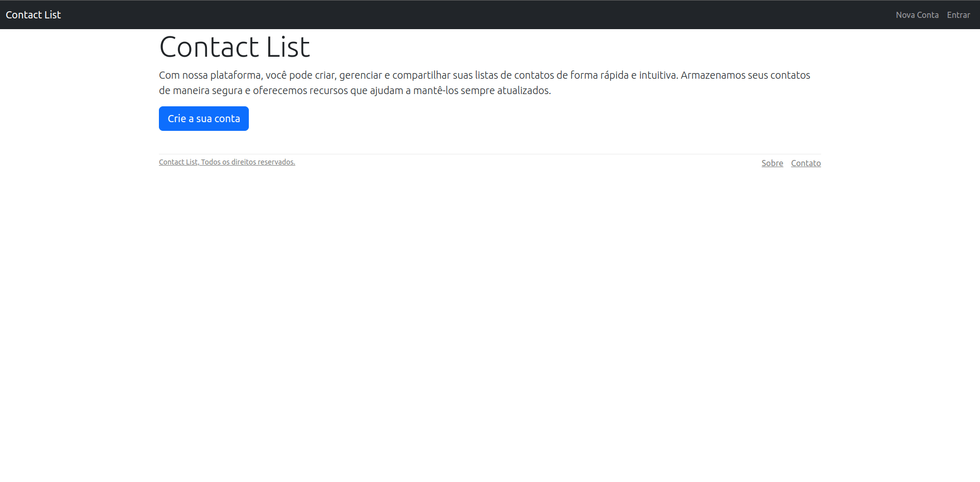This screenshot has width=980, height=482.
Task: Open the Entrar login link
Action: [959, 15]
